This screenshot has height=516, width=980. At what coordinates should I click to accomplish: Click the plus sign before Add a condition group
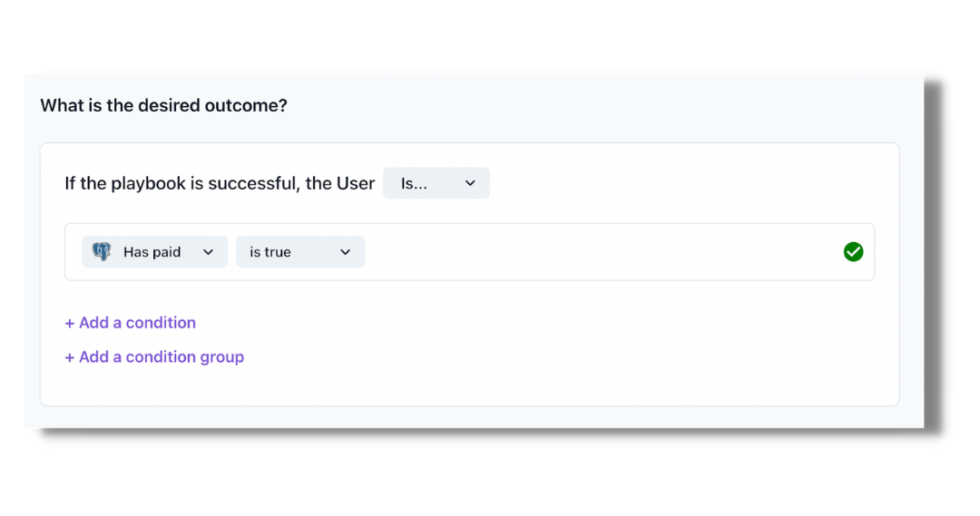[70, 357]
